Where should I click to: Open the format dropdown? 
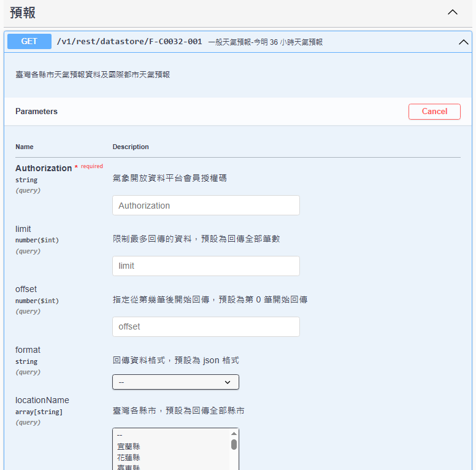click(x=175, y=382)
